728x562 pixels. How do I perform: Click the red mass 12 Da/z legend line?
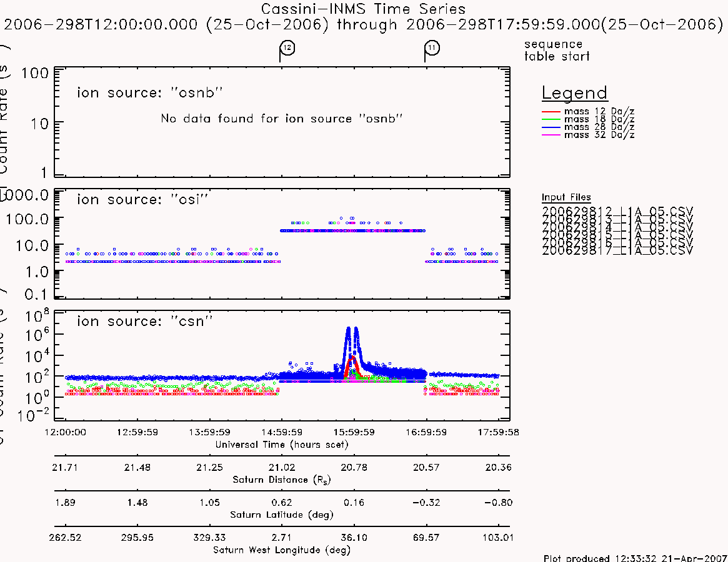551,112
